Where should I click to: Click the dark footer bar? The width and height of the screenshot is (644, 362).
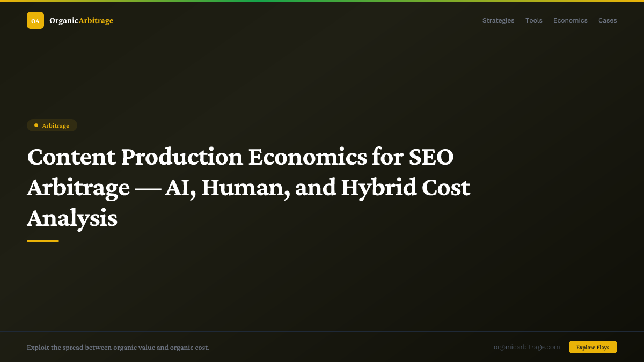[322, 347]
